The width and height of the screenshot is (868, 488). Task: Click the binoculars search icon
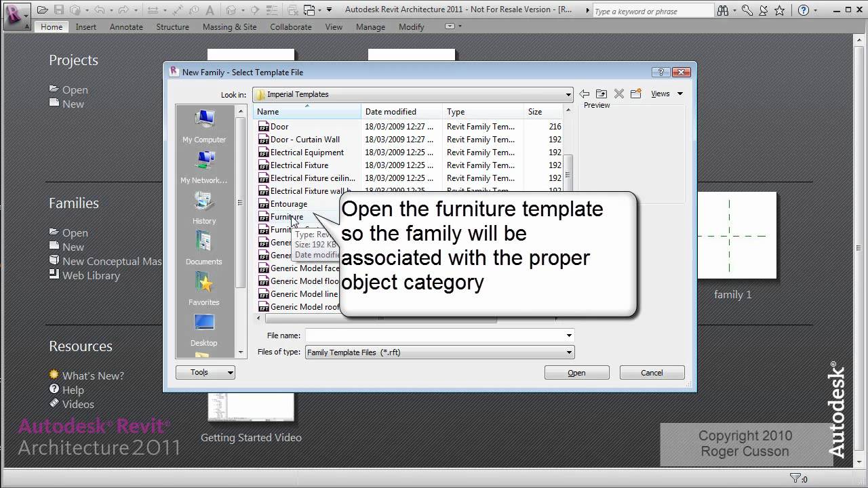click(722, 10)
